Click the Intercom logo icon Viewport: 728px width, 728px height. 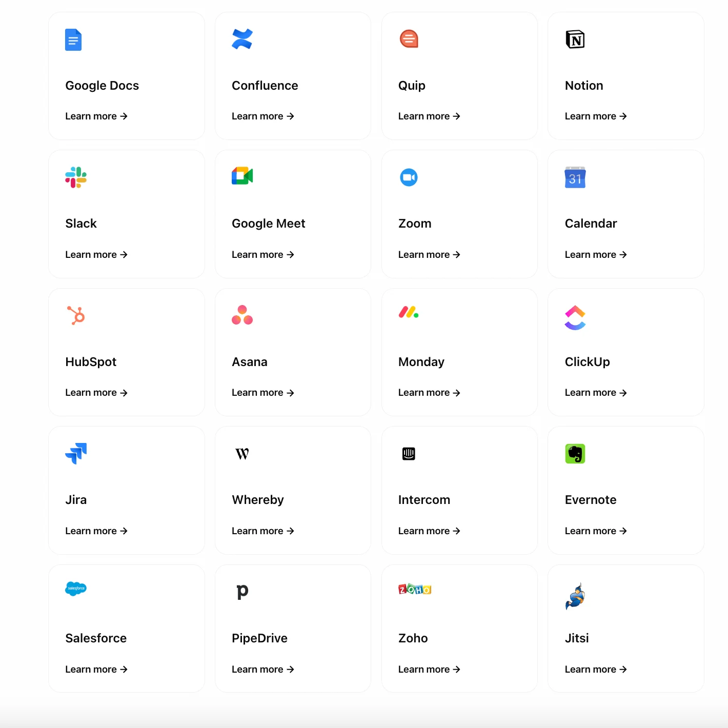(x=409, y=454)
